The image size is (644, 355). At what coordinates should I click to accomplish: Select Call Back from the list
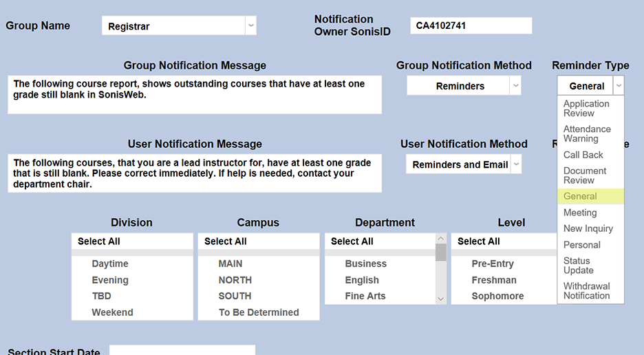coord(590,155)
